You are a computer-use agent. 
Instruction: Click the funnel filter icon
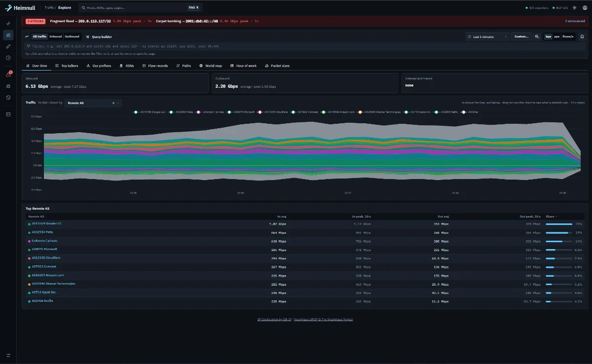tap(29, 46)
